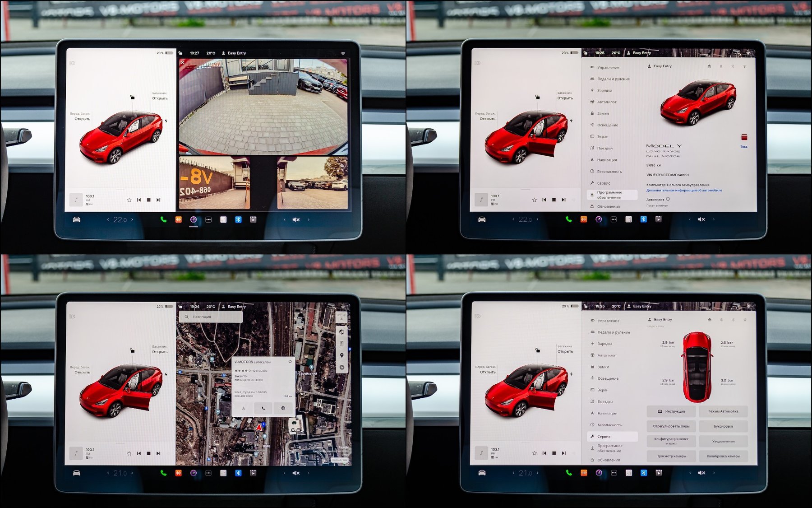Viewport: 812px width, 508px height.
Task: Call V-MOTORS using the popup phone icon
Action: click(x=263, y=408)
